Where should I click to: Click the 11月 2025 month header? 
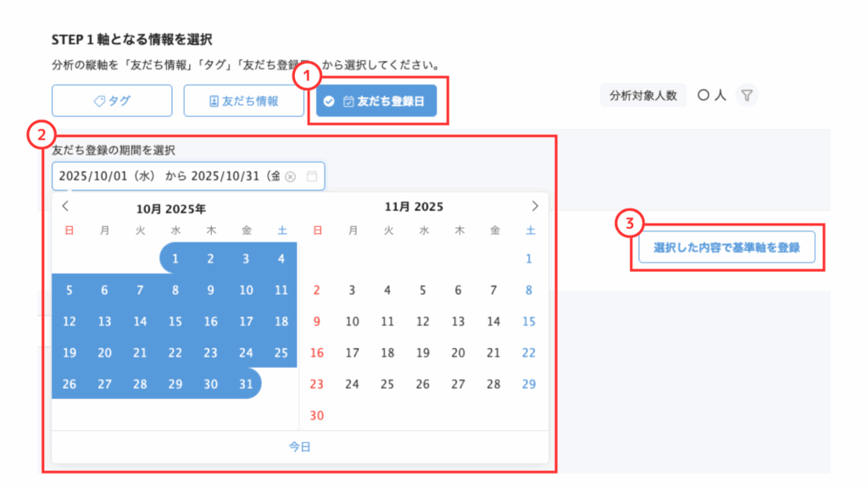[414, 206]
